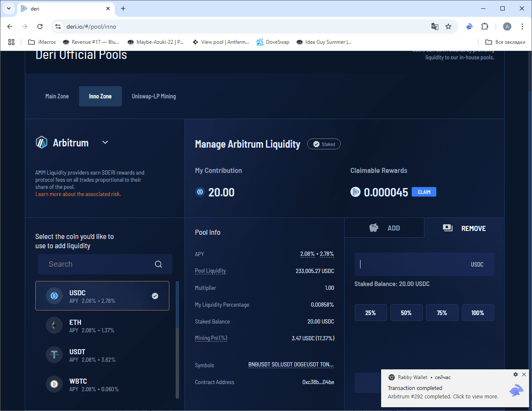Image resolution: width=532 pixels, height=411 pixels.
Task: Close the deri browser tab
Action: click(x=108, y=8)
